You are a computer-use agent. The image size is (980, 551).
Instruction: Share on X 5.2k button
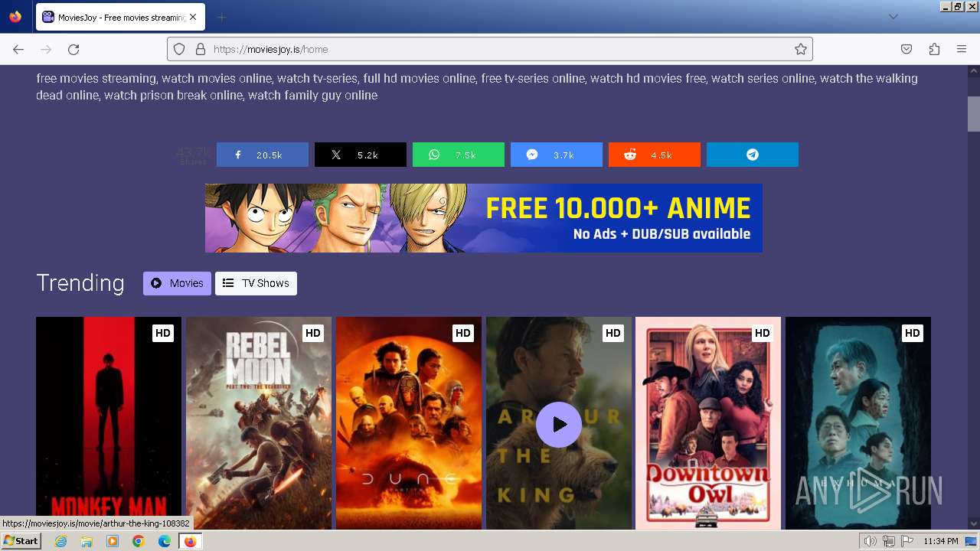click(361, 155)
